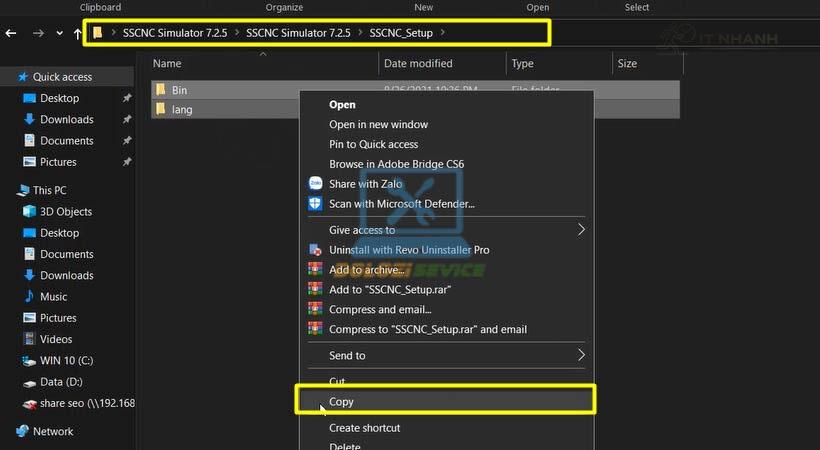Viewport: 820px width, 450px height.
Task: Collapse the This PC tree node
Action: tap(8, 190)
